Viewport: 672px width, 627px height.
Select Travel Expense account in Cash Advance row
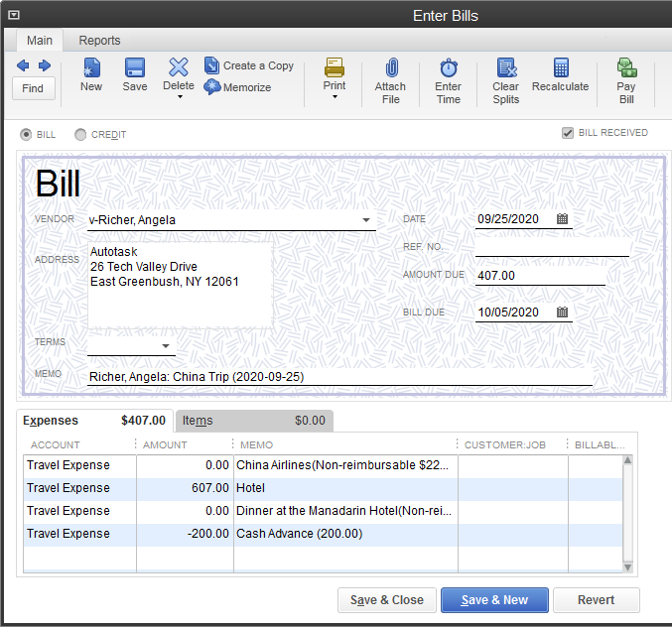[x=79, y=534]
